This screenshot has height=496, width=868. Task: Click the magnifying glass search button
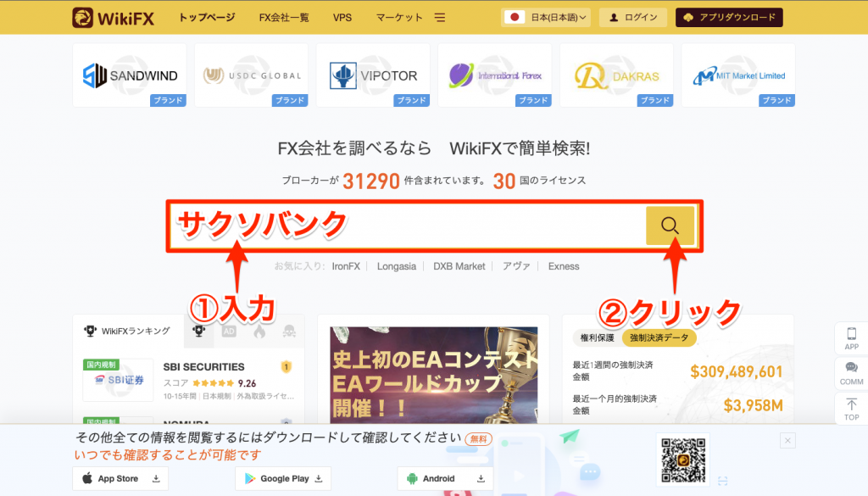point(670,226)
